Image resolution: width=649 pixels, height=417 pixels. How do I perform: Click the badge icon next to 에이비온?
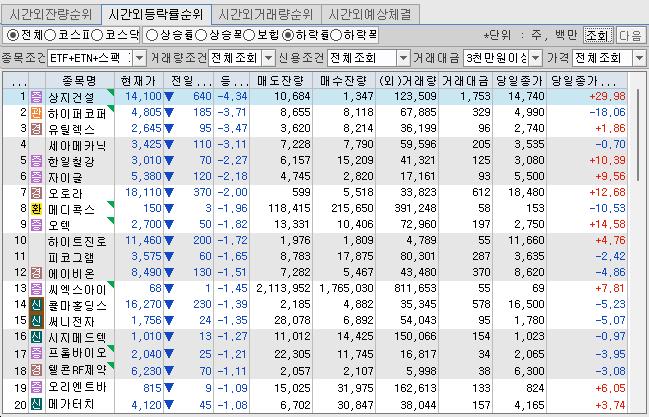[x=36, y=273]
